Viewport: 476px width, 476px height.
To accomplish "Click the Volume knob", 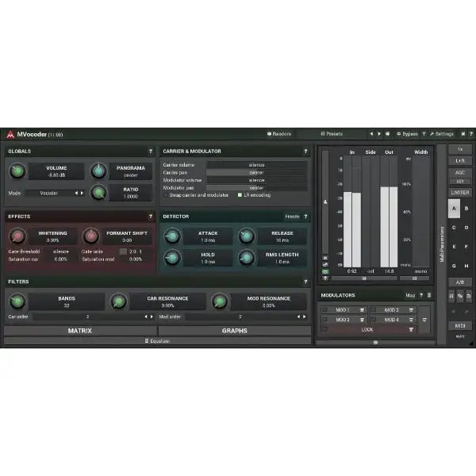I will pos(17,171).
